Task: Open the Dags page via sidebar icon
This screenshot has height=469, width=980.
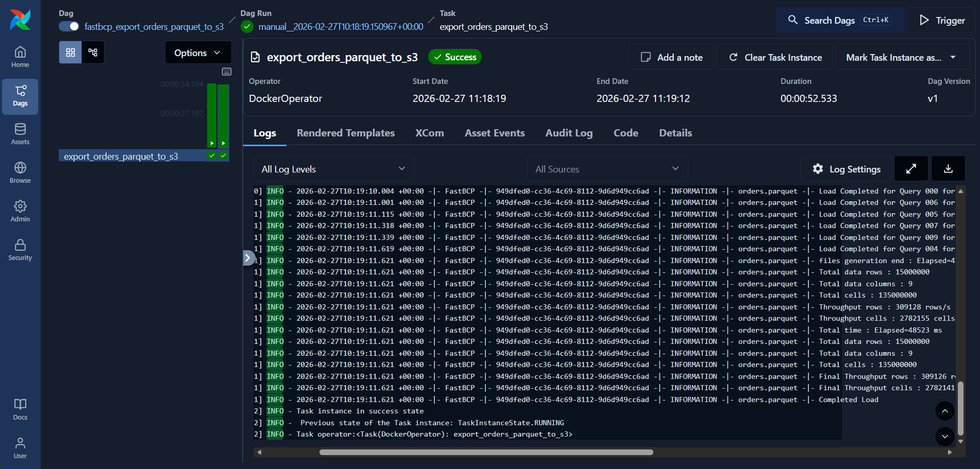Action: point(20,96)
